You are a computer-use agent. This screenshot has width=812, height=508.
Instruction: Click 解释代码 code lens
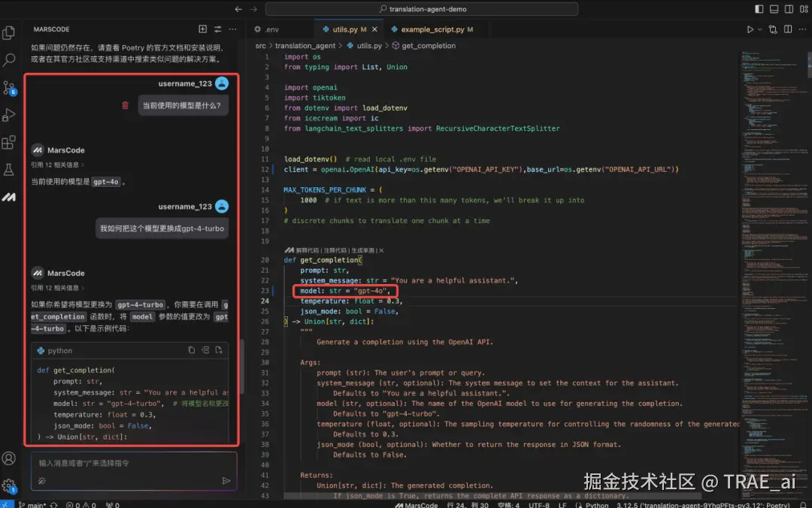pos(308,251)
